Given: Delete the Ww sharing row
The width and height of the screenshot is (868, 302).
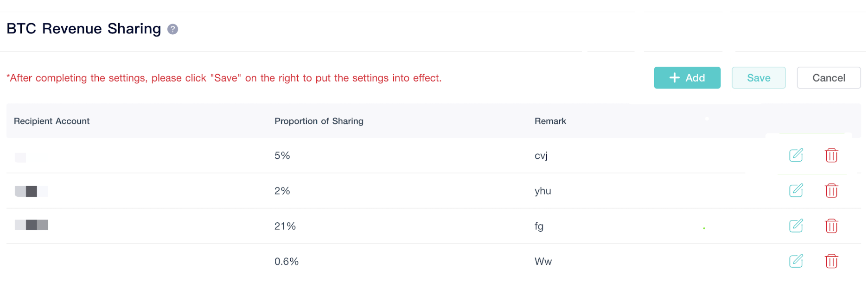Looking at the screenshot, I should tap(831, 261).
